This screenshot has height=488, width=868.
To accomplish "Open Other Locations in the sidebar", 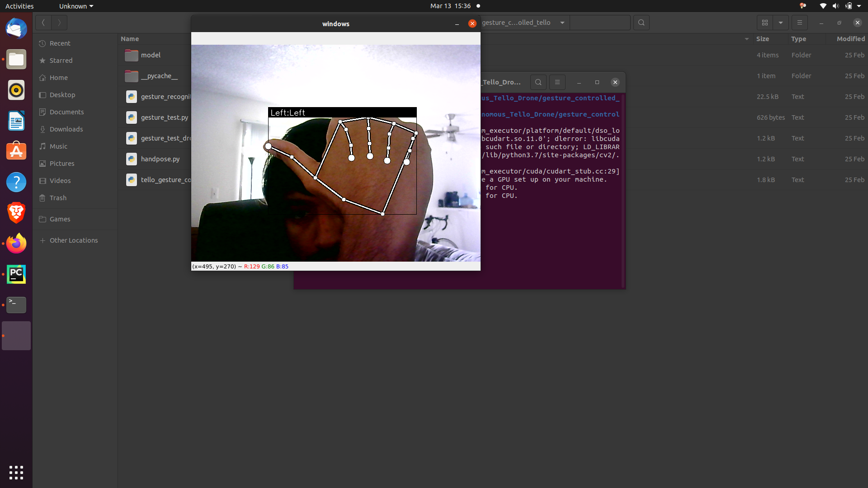I will [73, 240].
